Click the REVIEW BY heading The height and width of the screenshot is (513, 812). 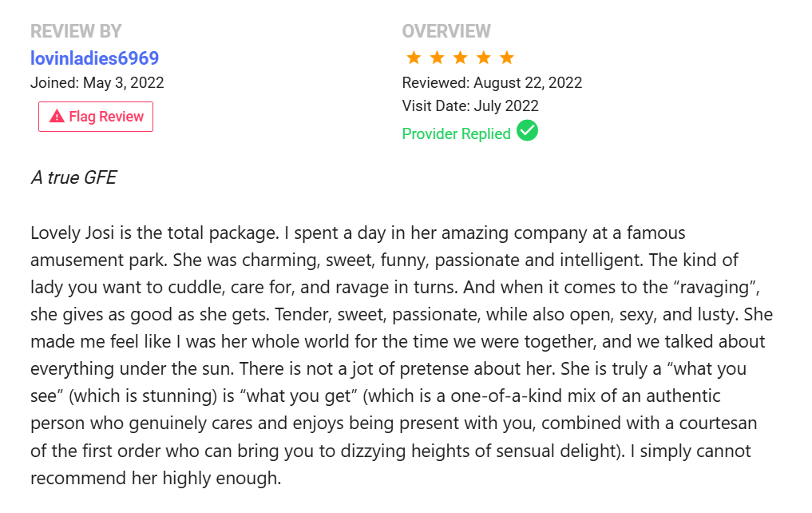(76, 32)
